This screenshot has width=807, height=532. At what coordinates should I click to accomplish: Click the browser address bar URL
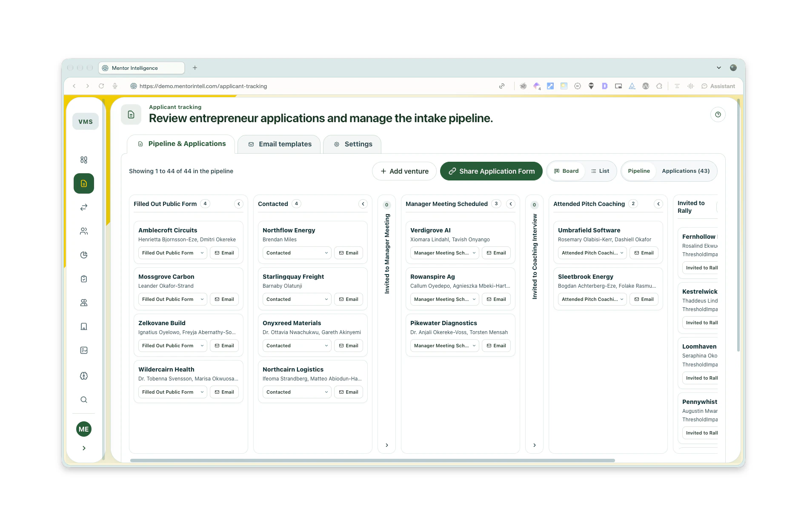coord(203,86)
